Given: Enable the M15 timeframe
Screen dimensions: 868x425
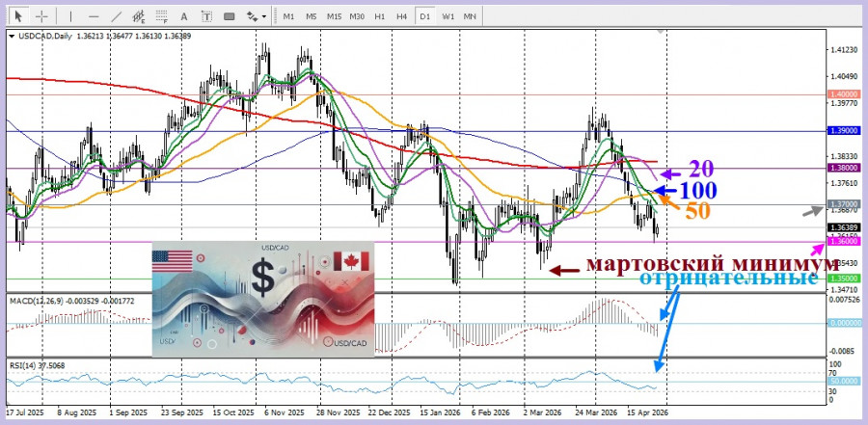Looking at the screenshot, I should 334,16.
